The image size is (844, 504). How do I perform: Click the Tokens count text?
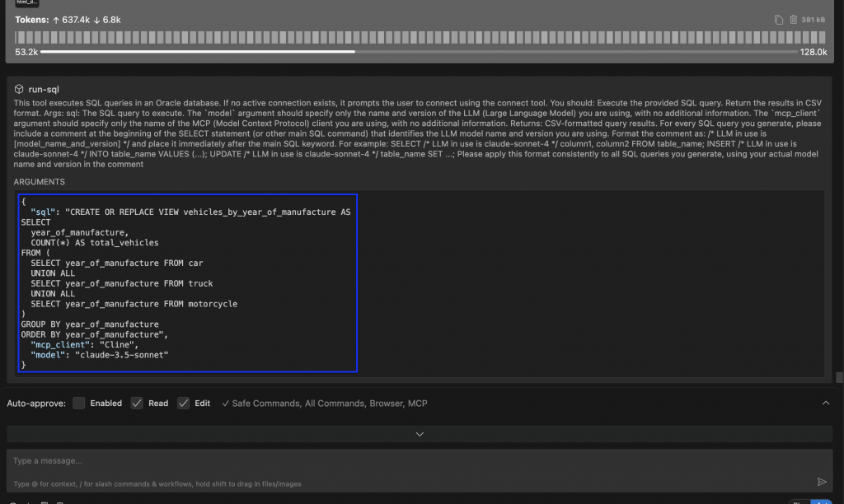(68, 20)
